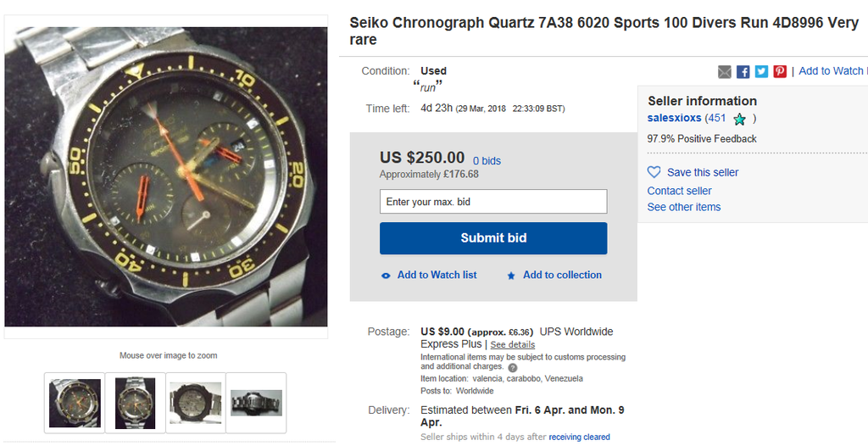Select the first watch thumbnail

point(75,403)
